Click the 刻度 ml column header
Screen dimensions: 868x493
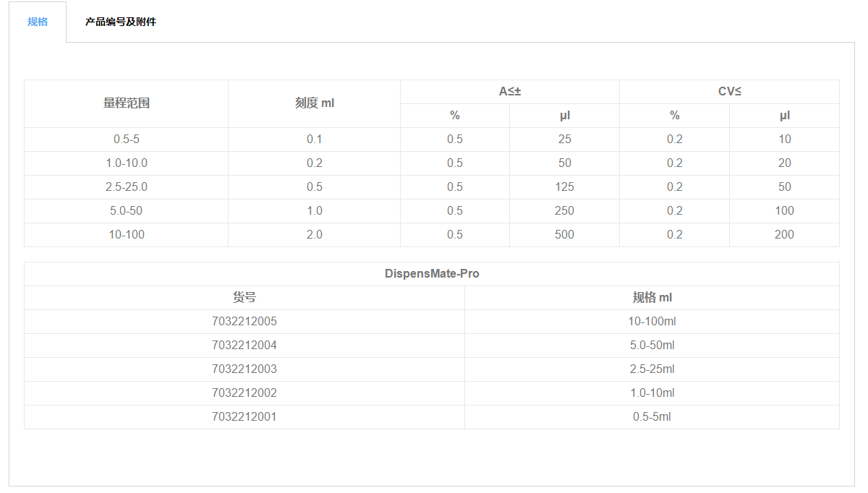314,103
